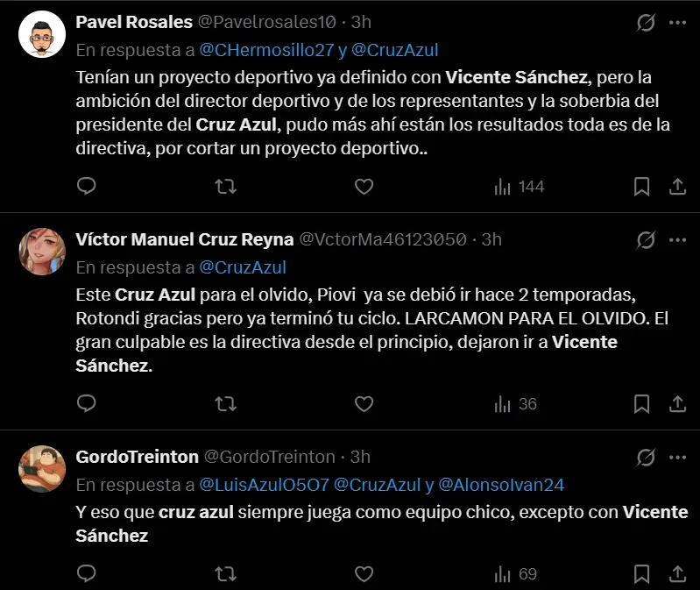Screen dimensions: 700x590
Task: Open Víctor Manuel Cruz Reyna's display name
Action: pos(185,239)
